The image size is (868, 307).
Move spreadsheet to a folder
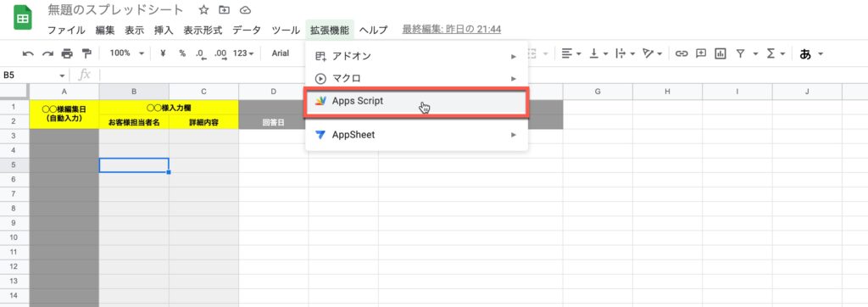tap(224, 10)
